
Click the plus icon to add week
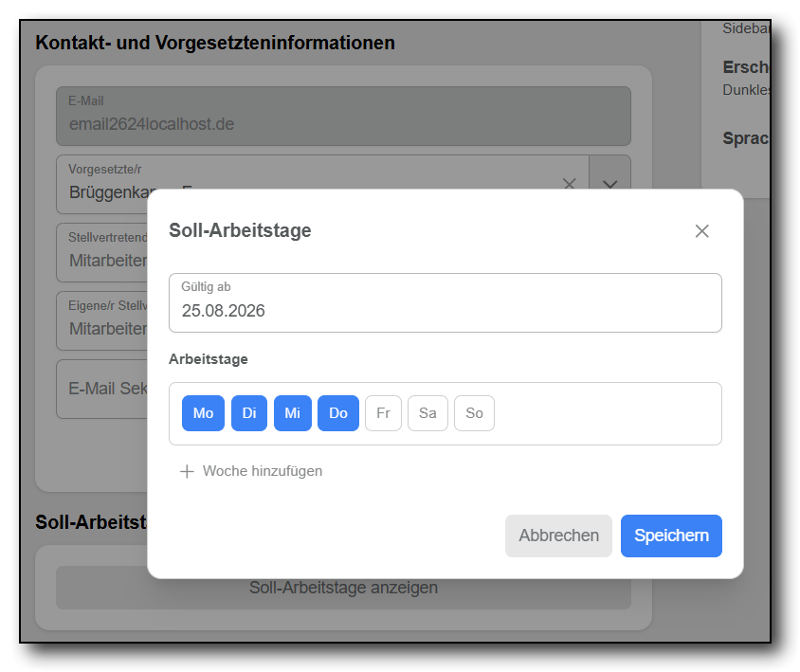coord(188,471)
